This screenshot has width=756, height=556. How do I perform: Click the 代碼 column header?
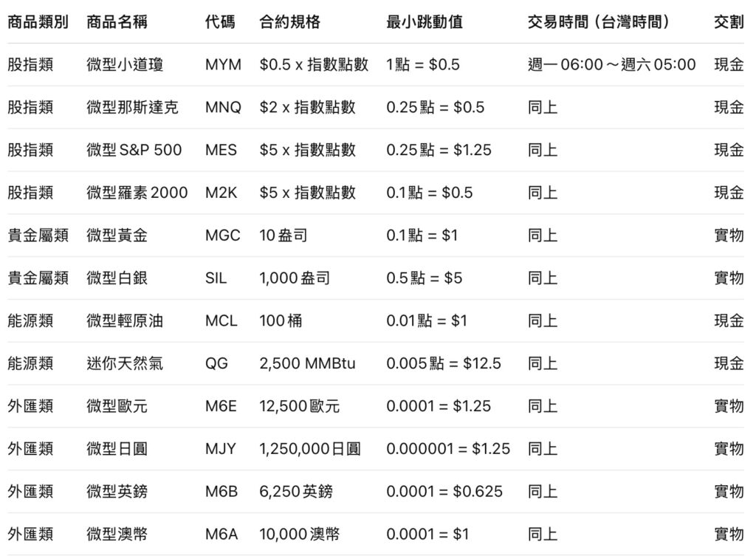pyautogui.click(x=220, y=21)
